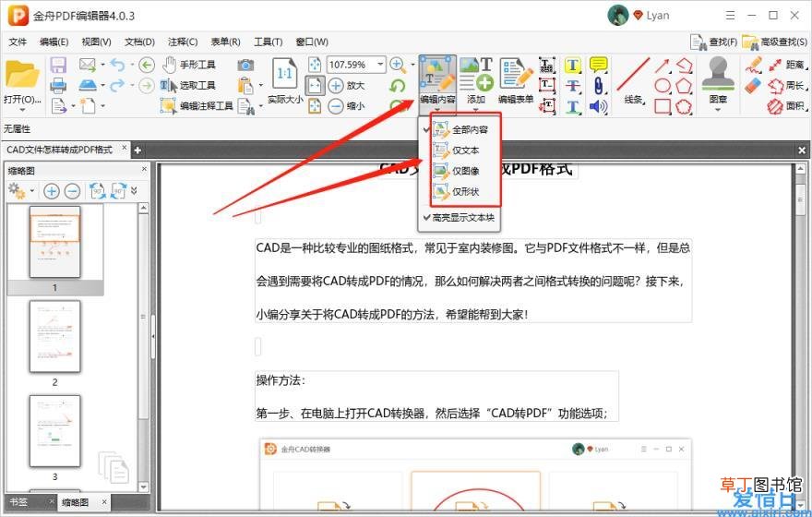
Task: Select the Highlight text yellow T icon
Action: (573, 66)
